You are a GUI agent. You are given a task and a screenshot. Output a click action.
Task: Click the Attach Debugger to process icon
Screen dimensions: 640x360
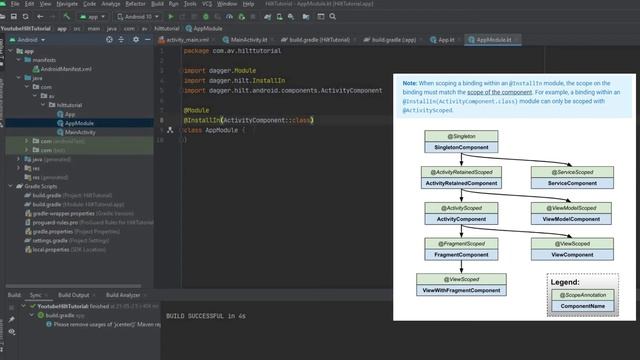coord(242,17)
